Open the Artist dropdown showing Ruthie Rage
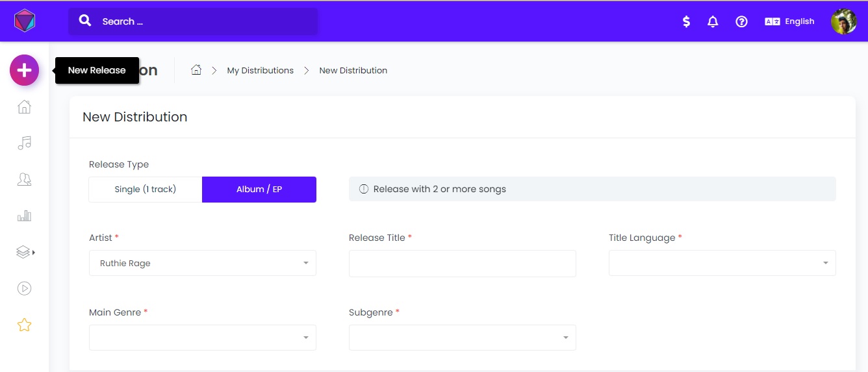868x372 pixels. (x=203, y=263)
